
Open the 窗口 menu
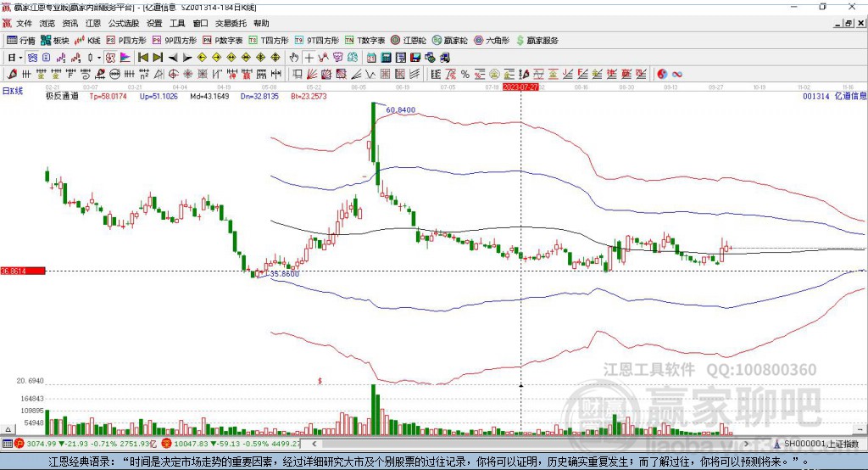[x=200, y=23]
